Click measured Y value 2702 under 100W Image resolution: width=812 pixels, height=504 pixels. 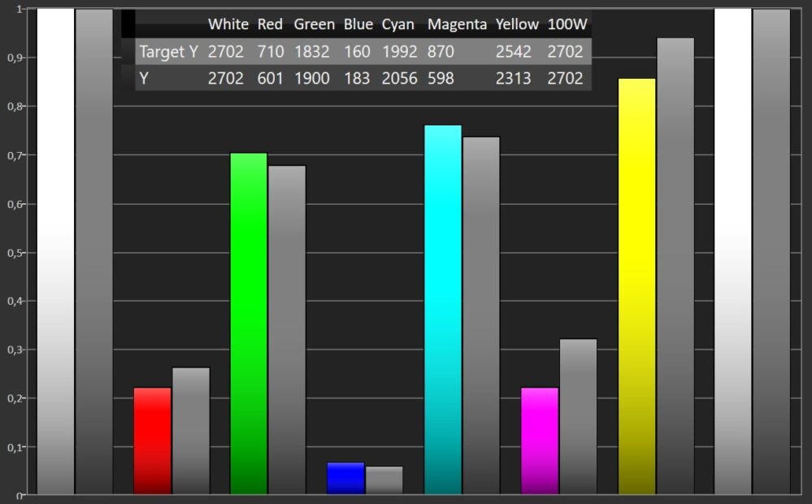pyautogui.click(x=565, y=78)
